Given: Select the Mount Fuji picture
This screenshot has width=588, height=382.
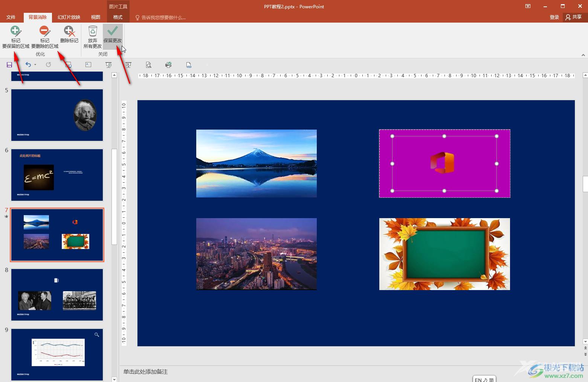Looking at the screenshot, I should coord(256,163).
